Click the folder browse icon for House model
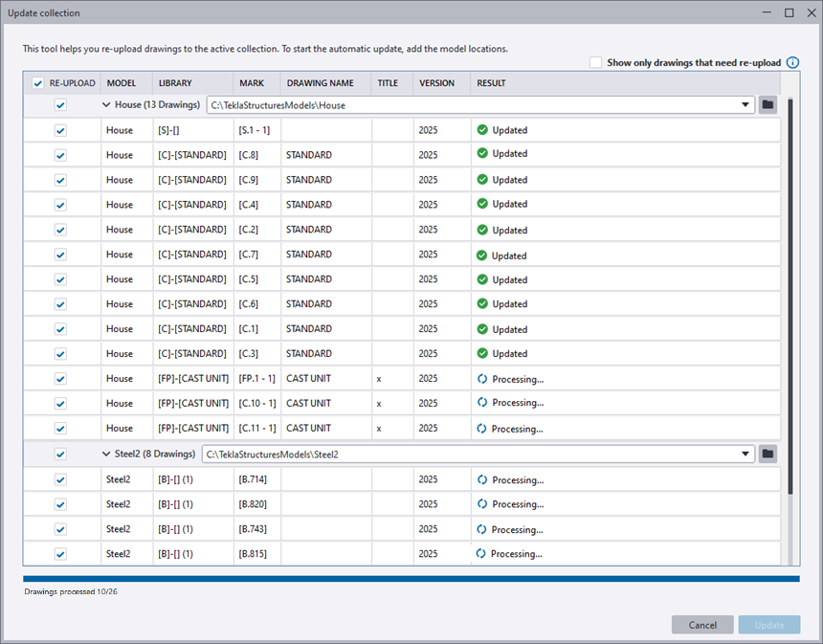 (767, 105)
